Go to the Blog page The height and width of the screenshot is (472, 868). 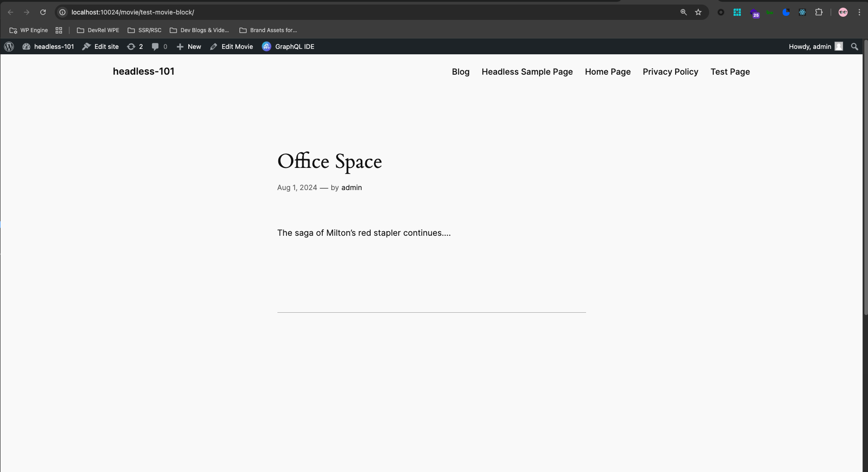(x=461, y=72)
